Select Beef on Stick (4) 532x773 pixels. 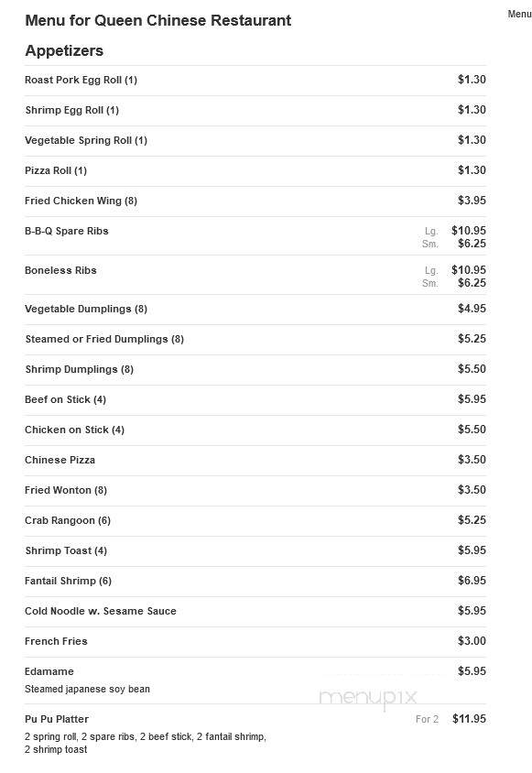(65, 399)
